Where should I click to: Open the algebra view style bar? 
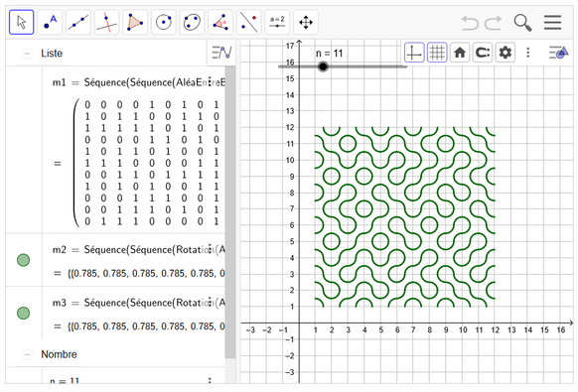[x=221, y=53]
